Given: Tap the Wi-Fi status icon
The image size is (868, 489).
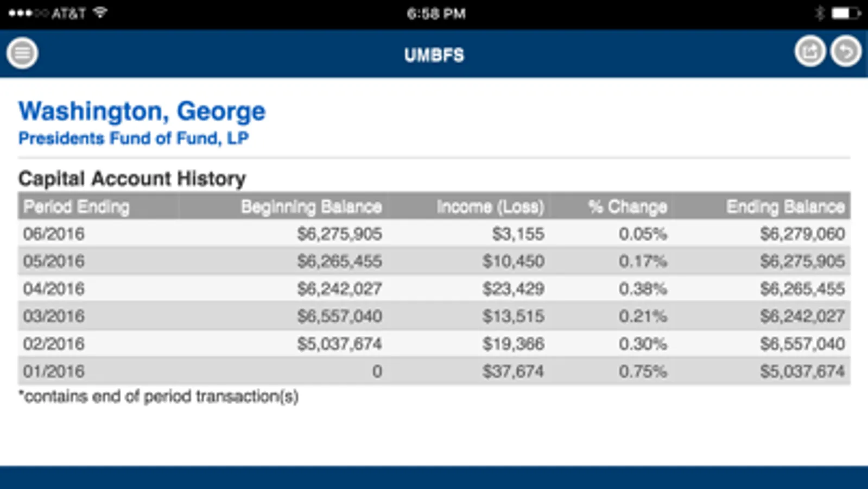Looking at the screenshot, I should (x=100, y=12).
